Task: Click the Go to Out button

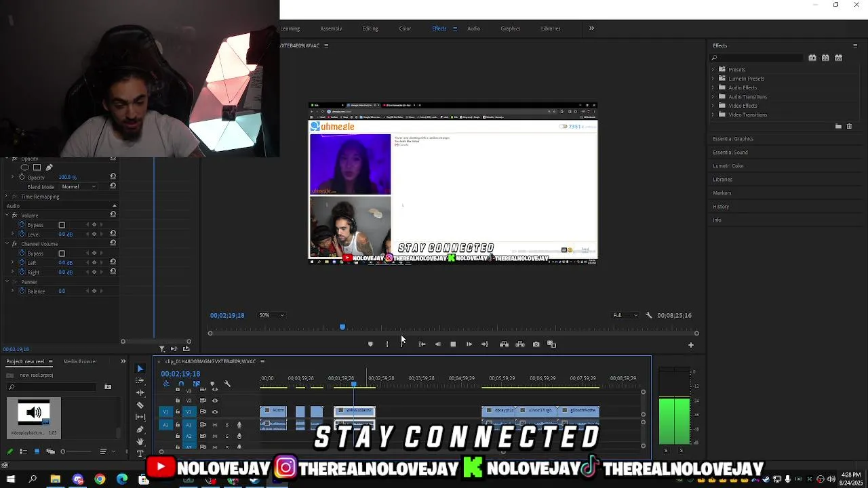Action: tap(485, 344)
